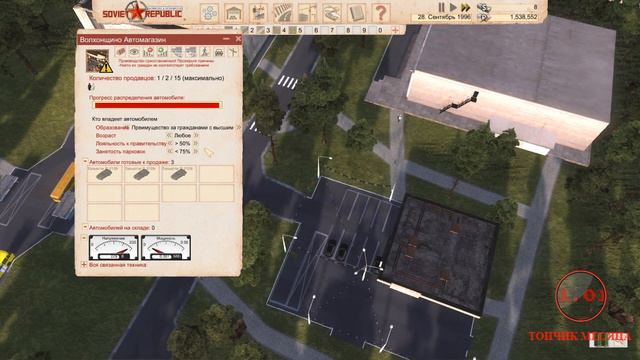Collapse the 'Автомобилей на складе' section
The height and width of the screenshot is (360, 640).
point(85,227)
